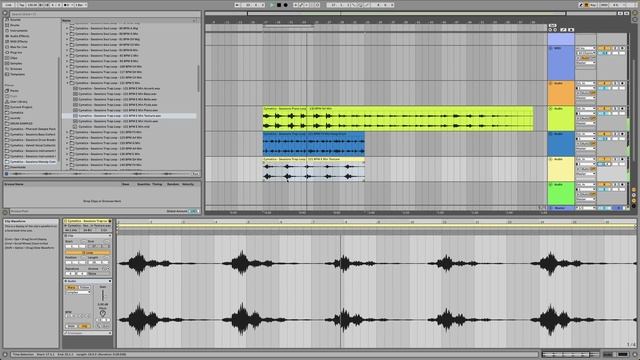640x360 pixels.
Task: Click the arrangement overview bar
Action: point(412,13)
